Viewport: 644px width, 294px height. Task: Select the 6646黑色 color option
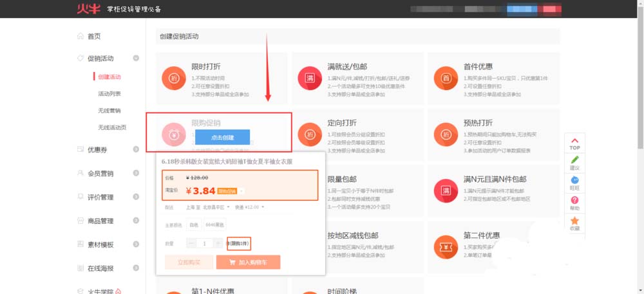215,225
